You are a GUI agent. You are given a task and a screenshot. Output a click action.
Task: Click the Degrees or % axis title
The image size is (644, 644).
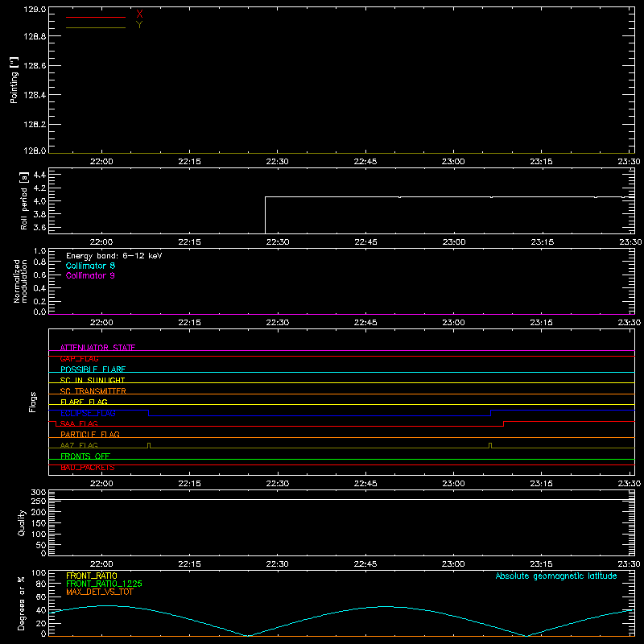click(22, 603)
